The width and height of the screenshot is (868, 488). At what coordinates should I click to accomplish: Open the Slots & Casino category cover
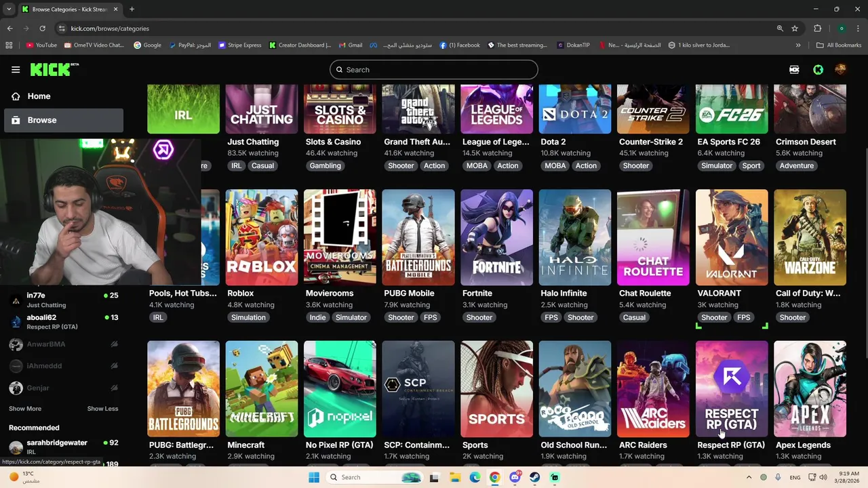340,109
